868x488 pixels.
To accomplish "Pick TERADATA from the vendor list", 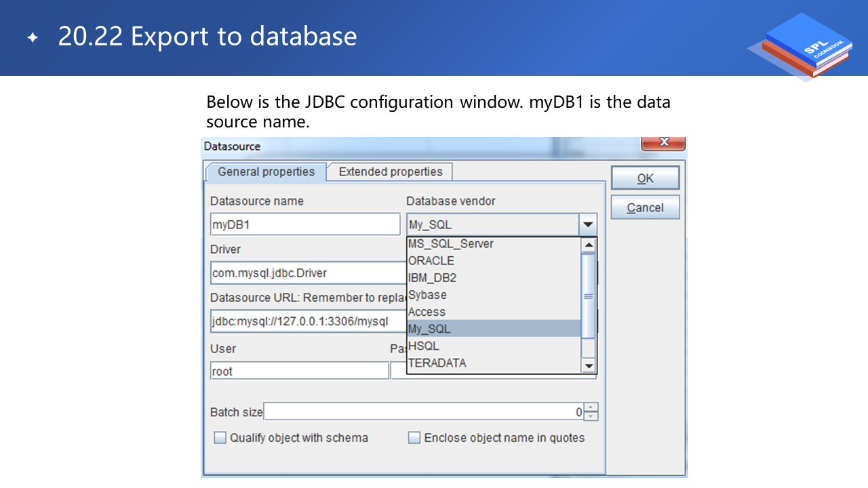I will coord(437,363).
